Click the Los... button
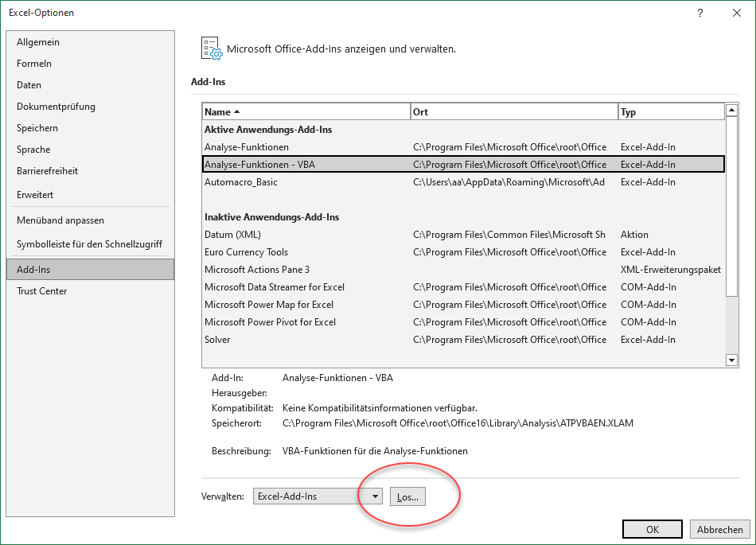 pos(408,496)
